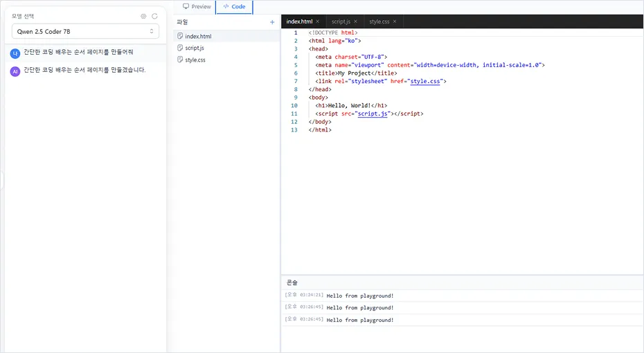Click the refresh chat icon
This screenshot has width=644, height=353.
pos(154,17)
